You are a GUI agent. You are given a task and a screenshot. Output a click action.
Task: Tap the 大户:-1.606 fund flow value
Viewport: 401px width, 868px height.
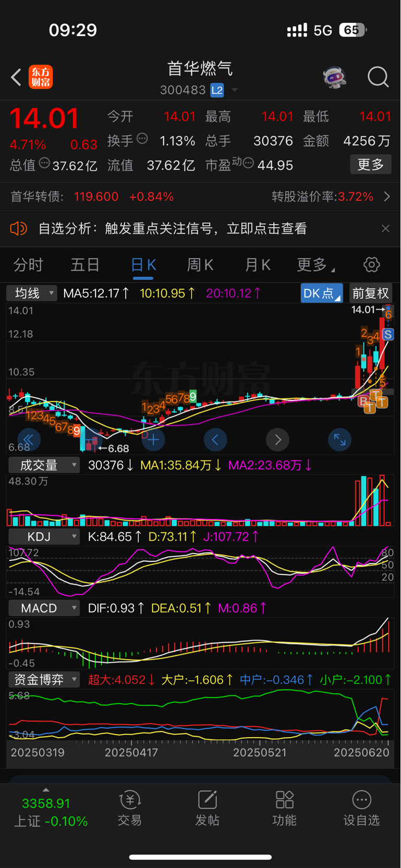pos(197,679)
